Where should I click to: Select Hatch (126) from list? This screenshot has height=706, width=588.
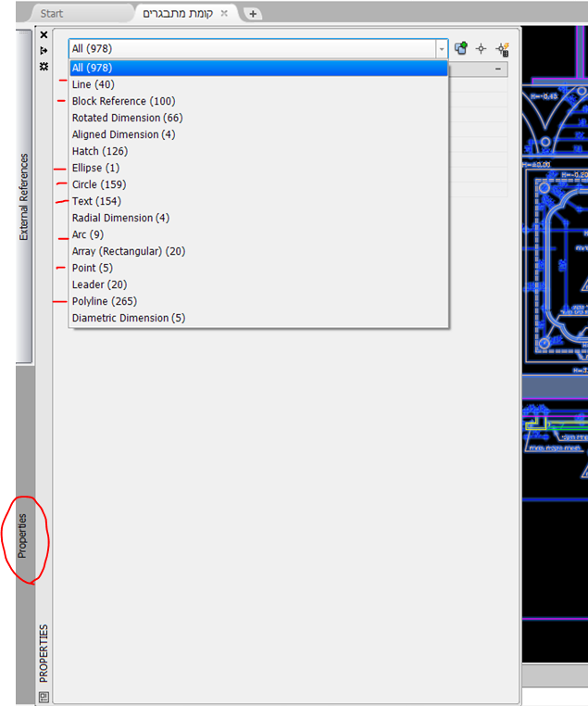pyautogui.click(x=258, y=151)
